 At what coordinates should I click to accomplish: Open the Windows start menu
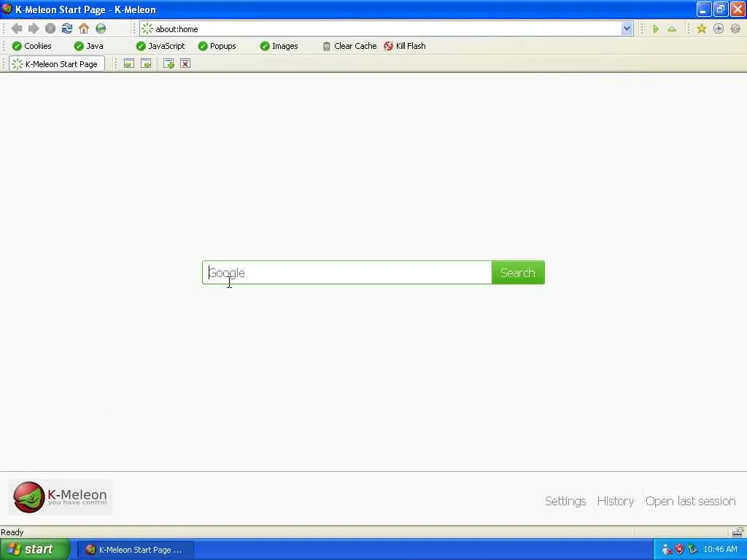coord(34,550)
